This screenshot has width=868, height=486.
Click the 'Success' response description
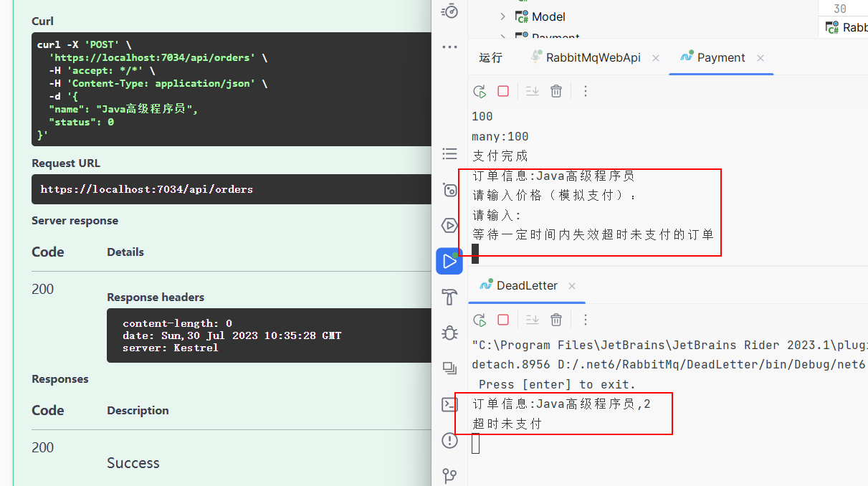[133, 462]
